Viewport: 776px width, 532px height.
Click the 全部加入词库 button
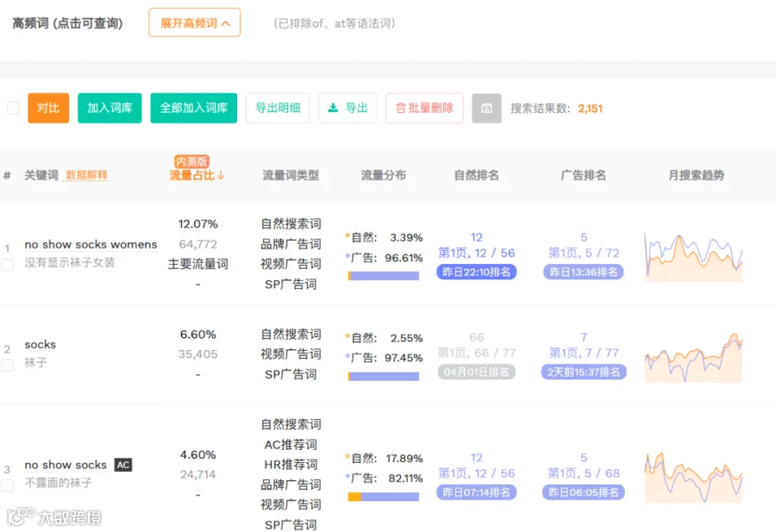tap(193, 108)
